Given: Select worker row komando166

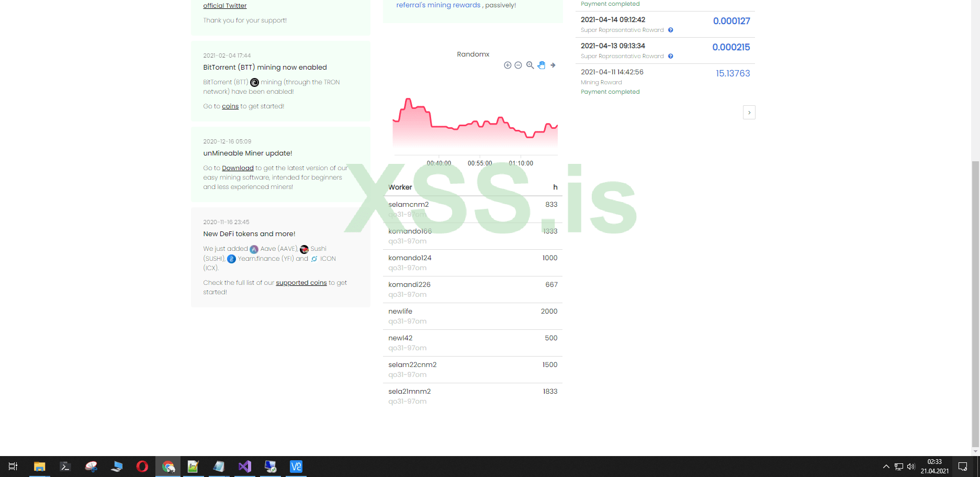Looking at the screenshot, I should (473, 236).
